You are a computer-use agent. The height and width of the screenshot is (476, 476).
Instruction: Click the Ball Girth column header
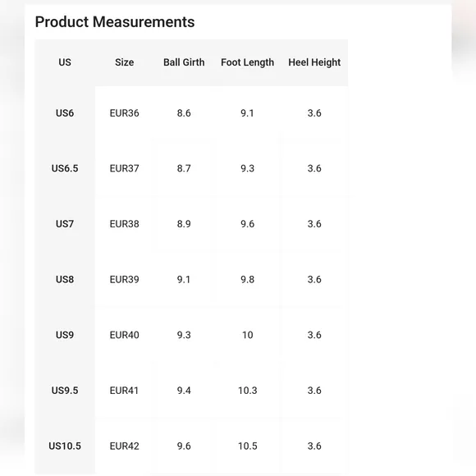pos(184,62)
